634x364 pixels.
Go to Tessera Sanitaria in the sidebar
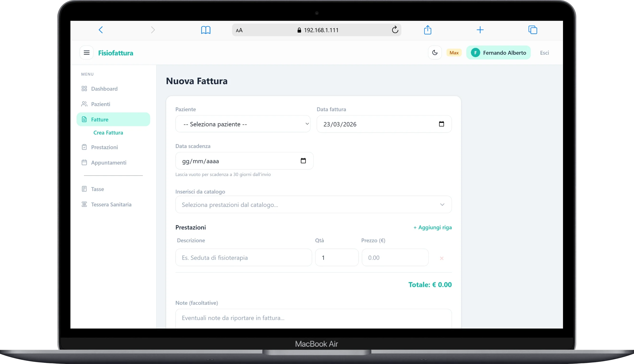tap(111, 205)
